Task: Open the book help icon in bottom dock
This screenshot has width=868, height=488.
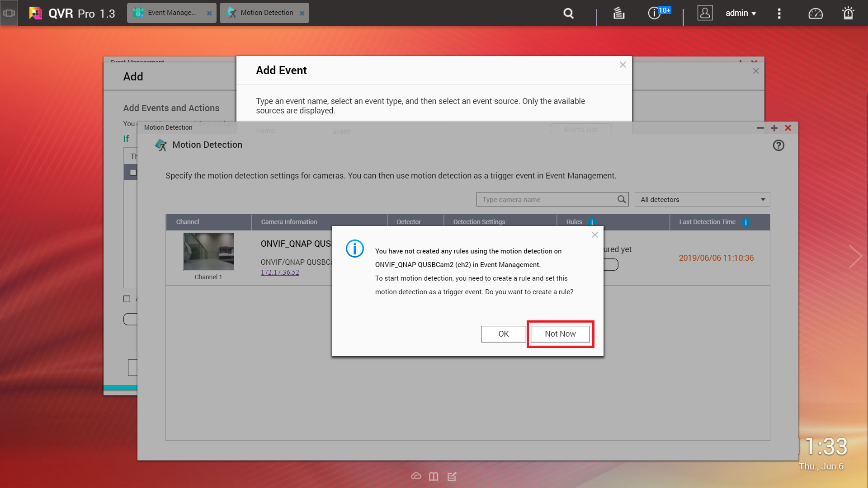Action: point(434,476)
